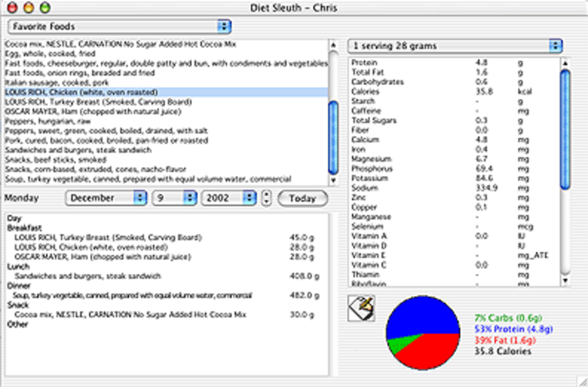Click the food list scroll down arrow
The image size is (588, 387).
click(333, 180)
